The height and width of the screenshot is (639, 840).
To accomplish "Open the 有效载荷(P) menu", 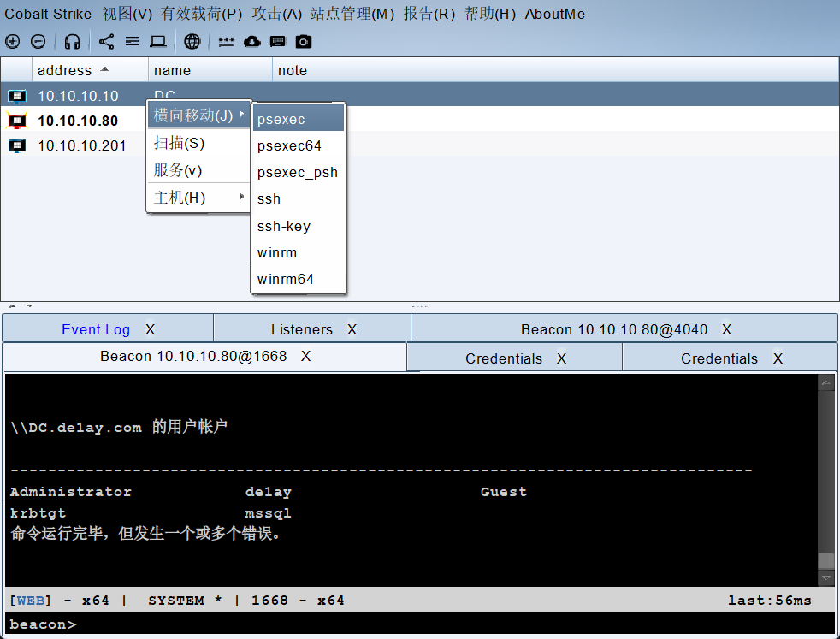I will pos(201,14).
